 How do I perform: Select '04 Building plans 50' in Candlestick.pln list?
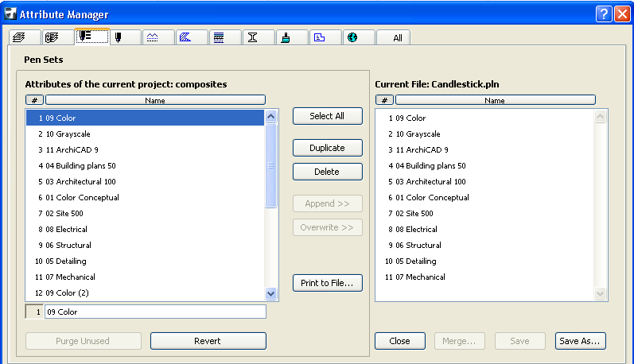coord(484,165)
